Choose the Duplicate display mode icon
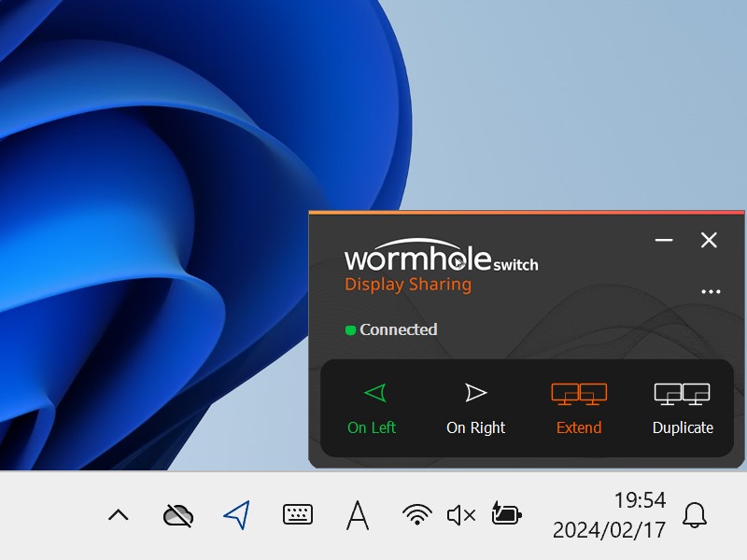This screenshot has width=747, height=560. (683, 394)
